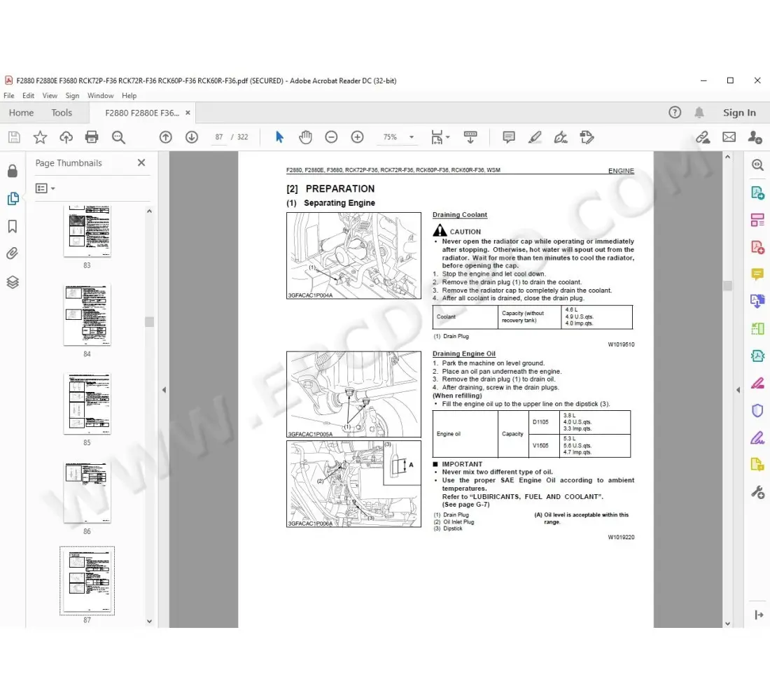Open the Edit menu
Viewport: 770px width, 700px height.
click(x=28, y=95)
